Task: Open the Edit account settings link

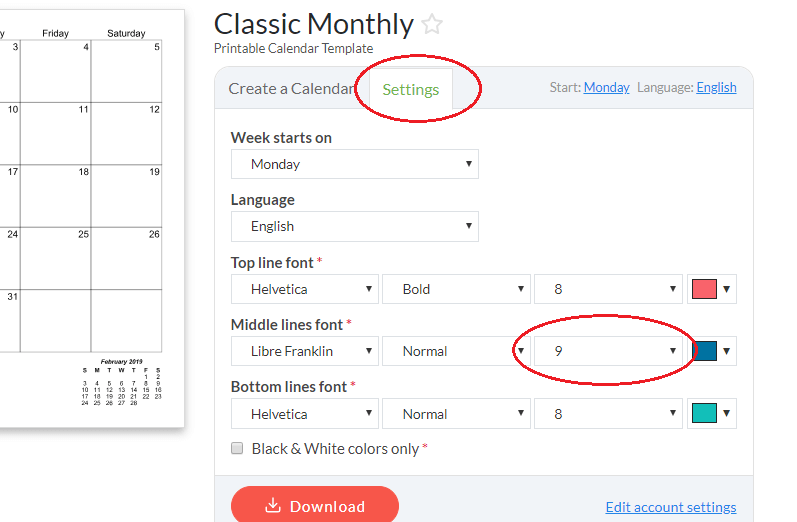Action: (x=671, y=507)
